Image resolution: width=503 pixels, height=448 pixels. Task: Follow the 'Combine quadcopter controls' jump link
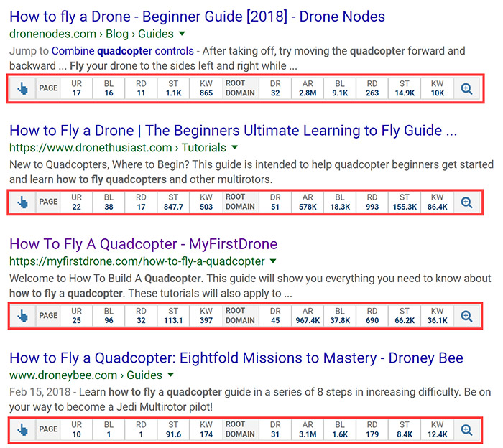tap(123, 51)
